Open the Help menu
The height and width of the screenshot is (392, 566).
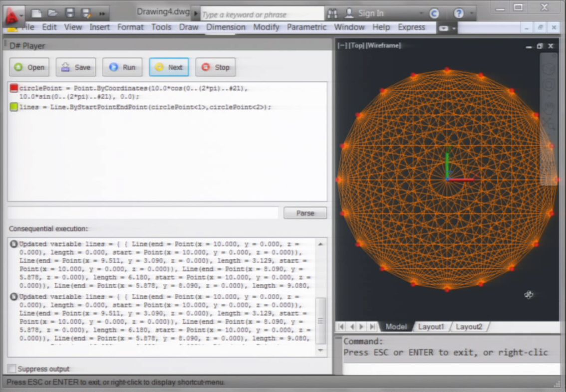381,27
